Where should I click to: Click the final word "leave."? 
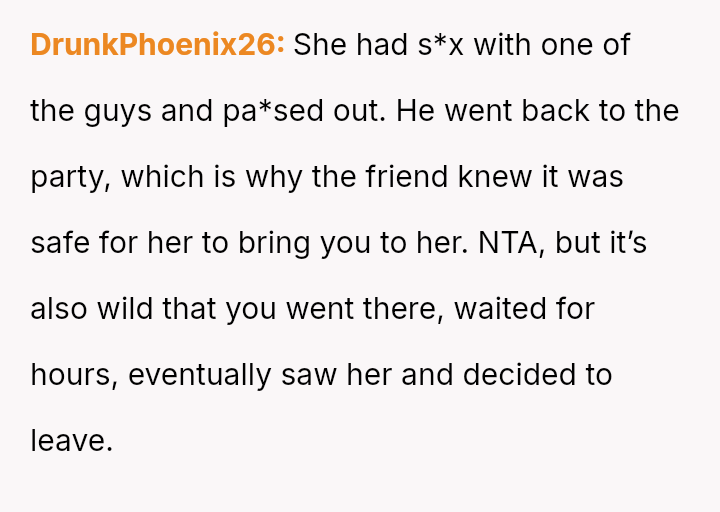point(71,441)
